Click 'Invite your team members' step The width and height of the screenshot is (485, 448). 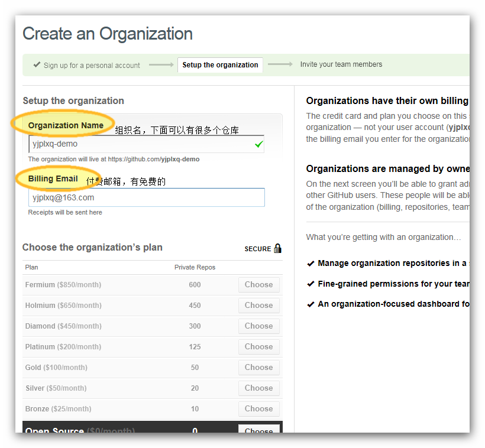[341, 64]
